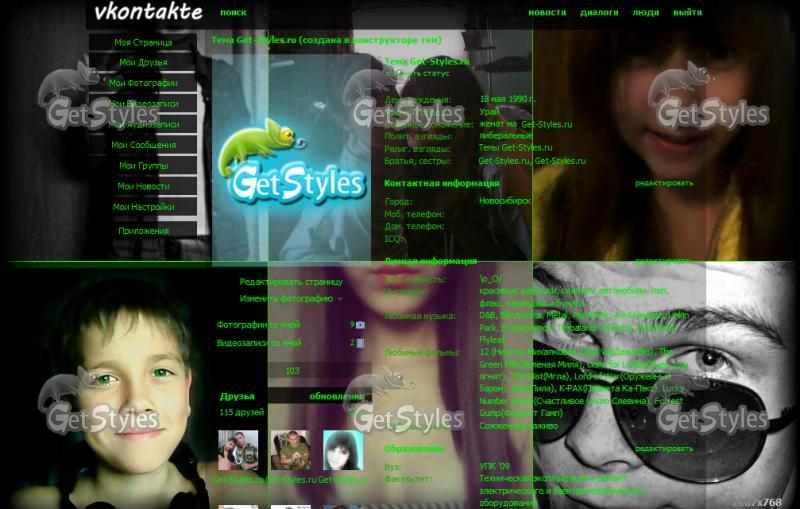Open the Фотографии со мной link

point(259,325)
